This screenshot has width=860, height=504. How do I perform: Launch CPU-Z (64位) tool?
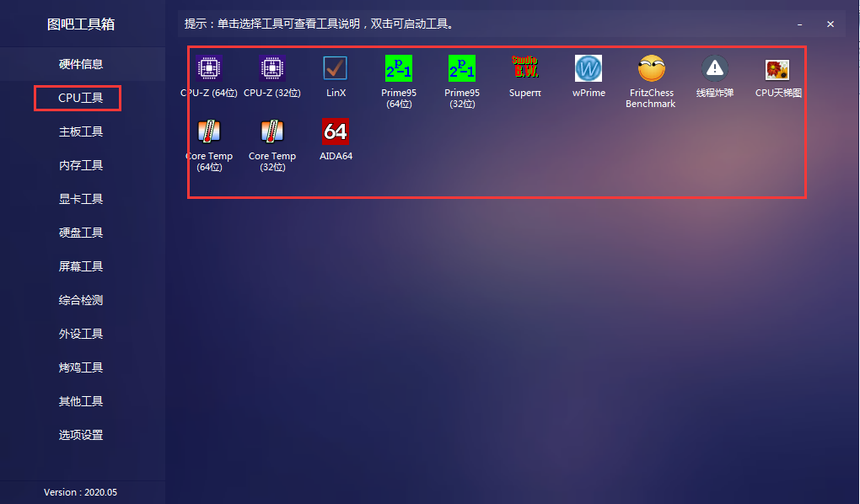(x=208, y=72)
